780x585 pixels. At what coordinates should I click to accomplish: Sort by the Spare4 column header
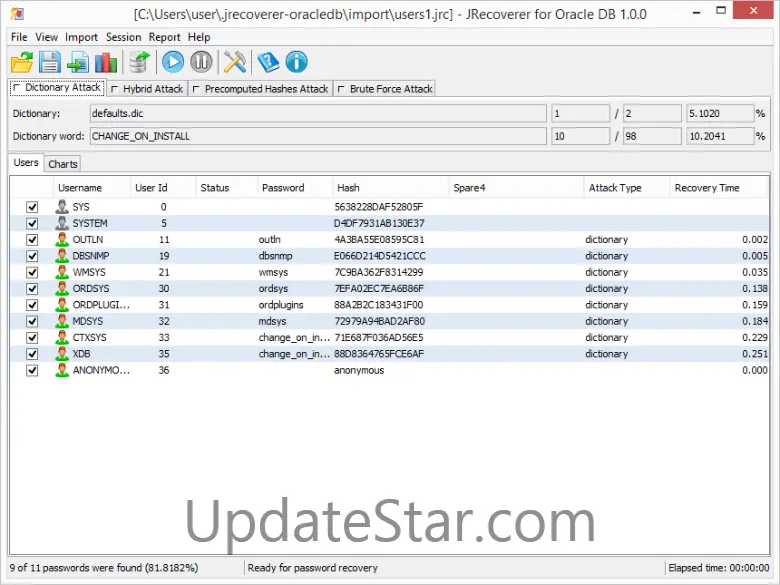click(516, 188)
